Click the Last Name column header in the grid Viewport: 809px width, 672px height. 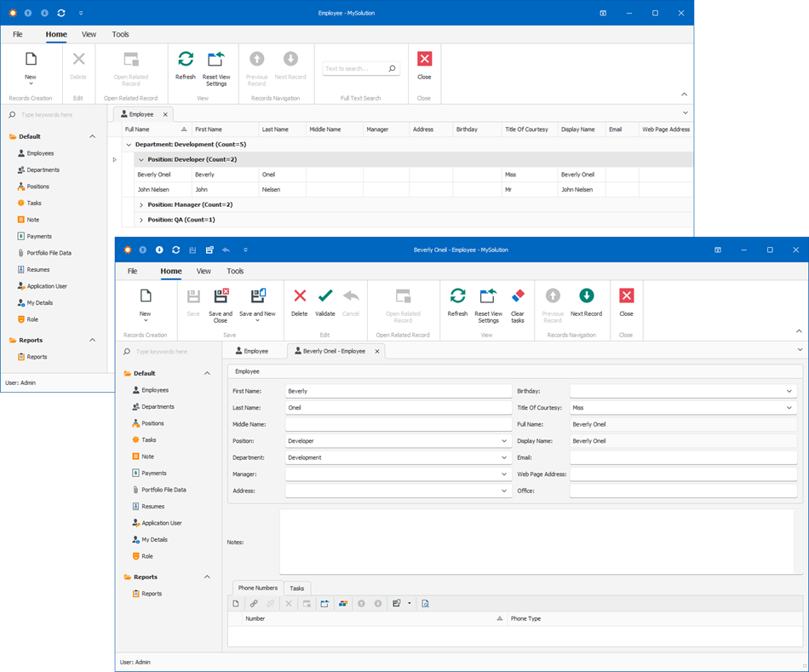point(282,129)
